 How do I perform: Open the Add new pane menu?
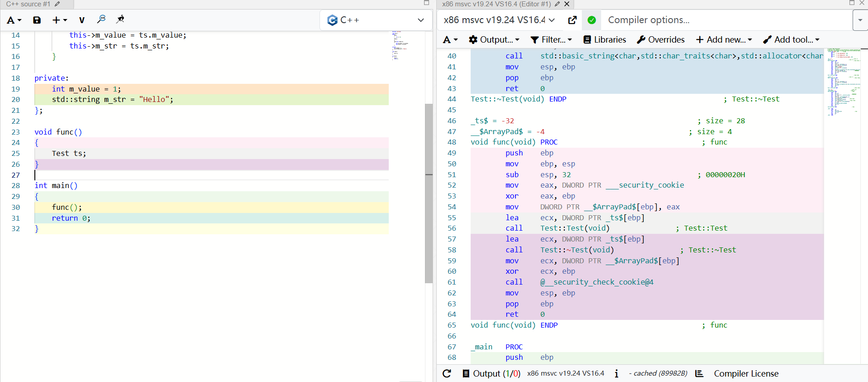coord(724,40)
